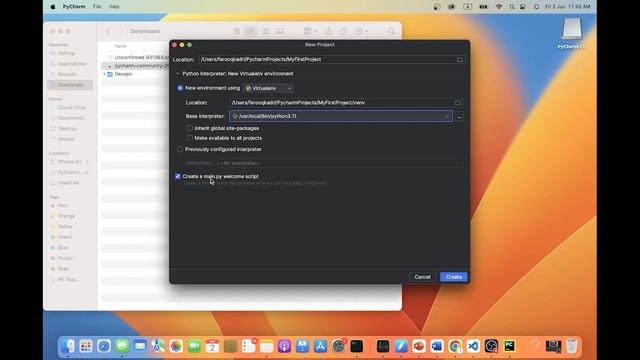The image size is (640, 360).
Task: Select Downloads in Finder sidebar
Action: point(70,85)
